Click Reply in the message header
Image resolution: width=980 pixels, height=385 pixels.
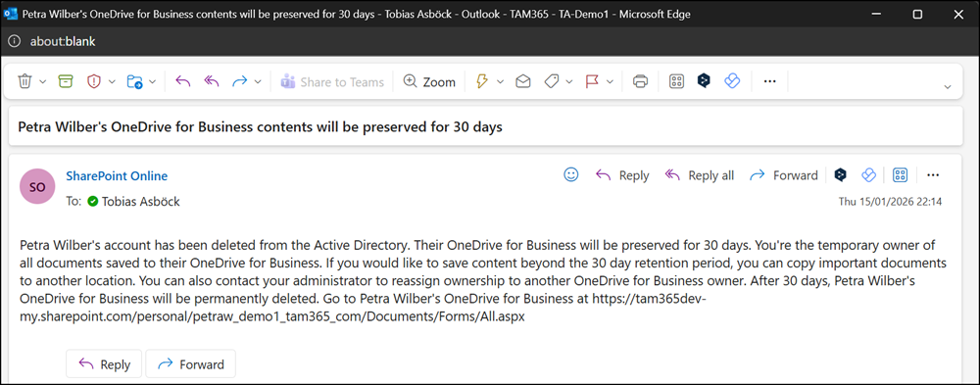[x=622, y=175]
